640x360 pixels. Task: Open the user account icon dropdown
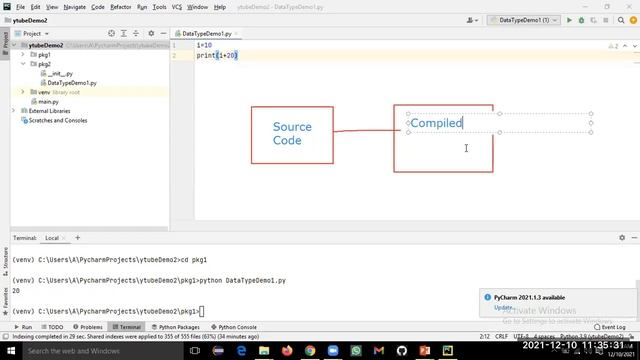(472, 20)
